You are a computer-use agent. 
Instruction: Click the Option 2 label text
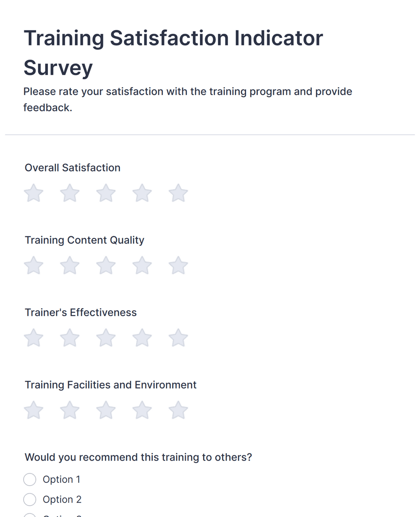point(62,499)
